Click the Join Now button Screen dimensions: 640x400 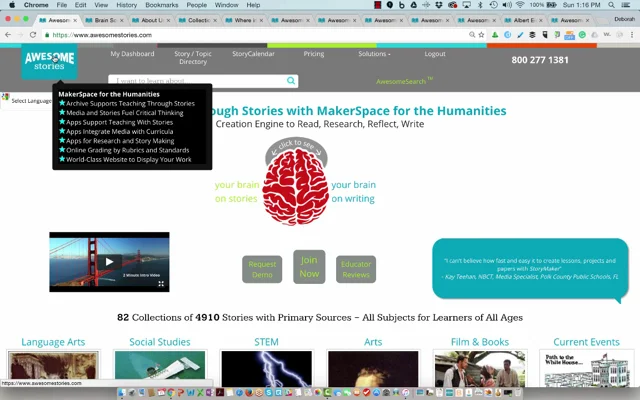click(x=309, y=267)
